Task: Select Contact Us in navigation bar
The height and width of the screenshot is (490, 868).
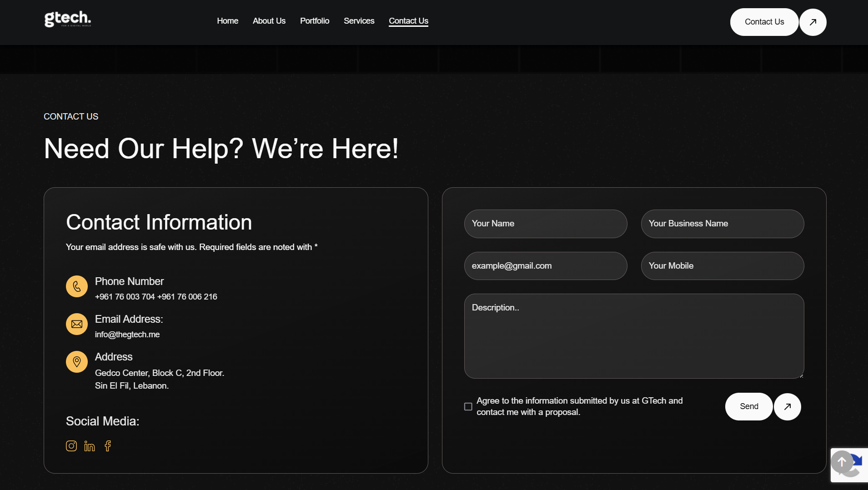Action: [408, 21]
